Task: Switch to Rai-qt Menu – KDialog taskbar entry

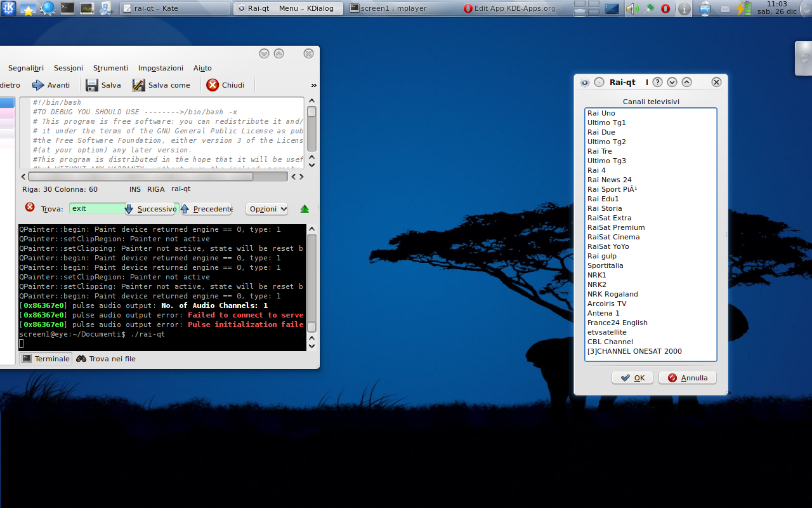Action: coord(289,8)
